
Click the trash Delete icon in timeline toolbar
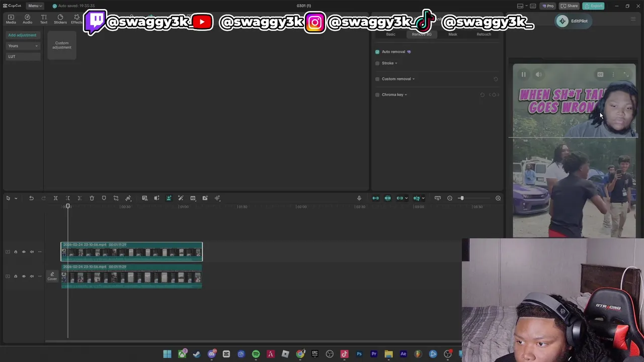[x=92, y=198]
